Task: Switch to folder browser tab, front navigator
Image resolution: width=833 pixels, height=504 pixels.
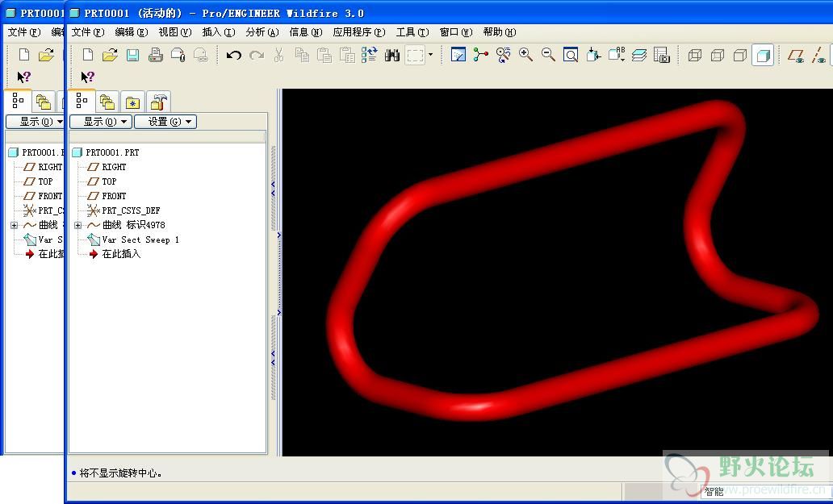Action: pos(107,102)
